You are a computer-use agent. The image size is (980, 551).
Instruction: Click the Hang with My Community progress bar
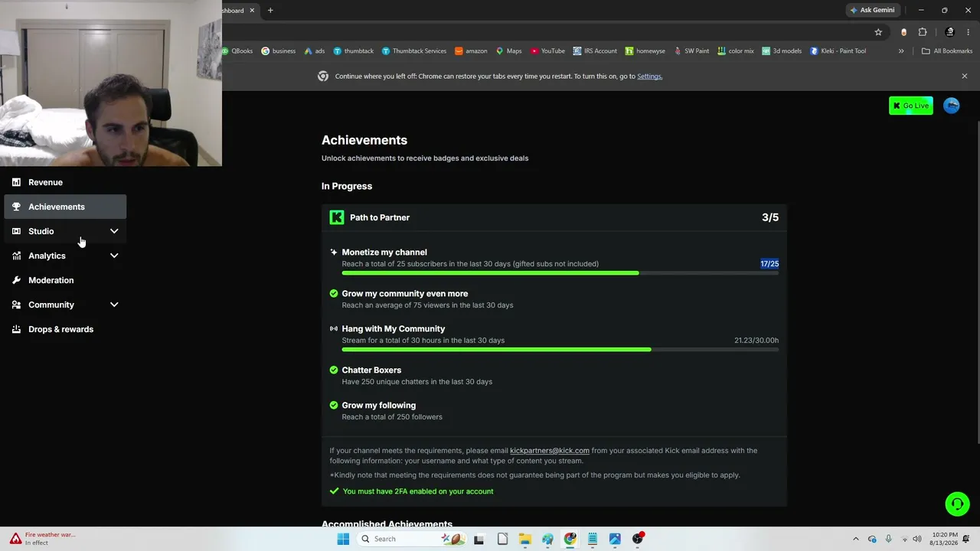coord(560,350)
